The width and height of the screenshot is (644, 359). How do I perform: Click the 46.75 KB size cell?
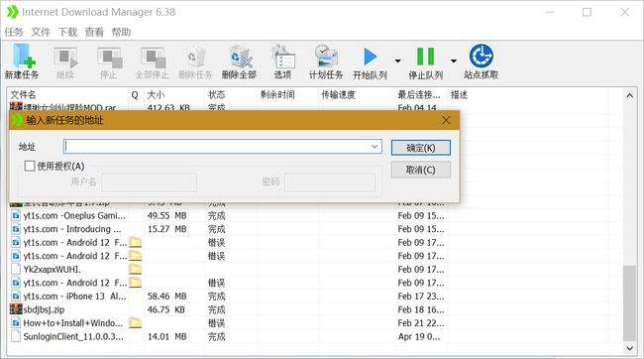pyautogui.click(x=165, y=309)
